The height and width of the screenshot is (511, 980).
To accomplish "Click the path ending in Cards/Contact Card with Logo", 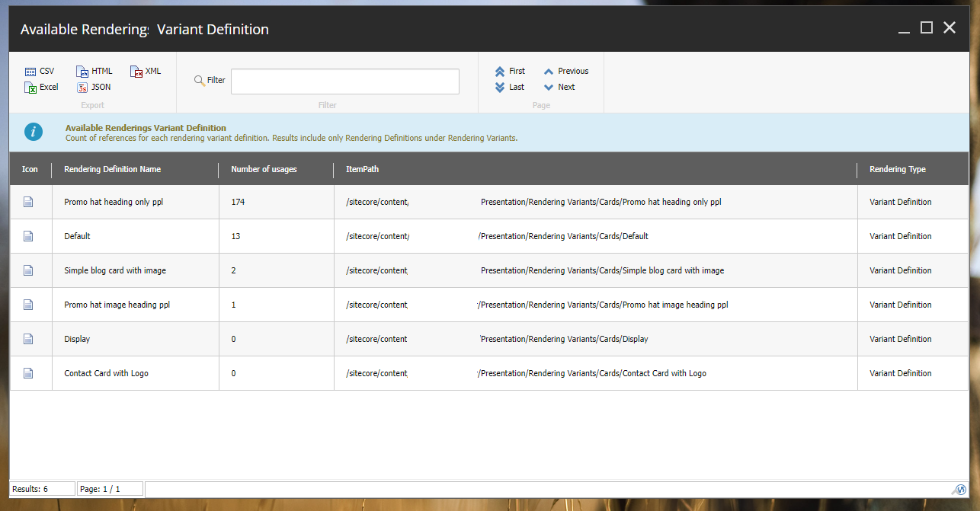I will coord(526,373).
